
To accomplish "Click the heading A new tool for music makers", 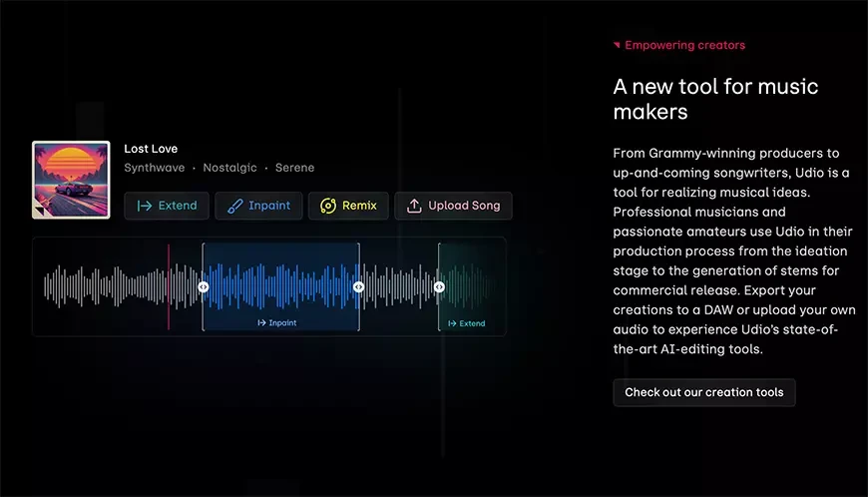I will pyautogui.click(x=715, y=99).
